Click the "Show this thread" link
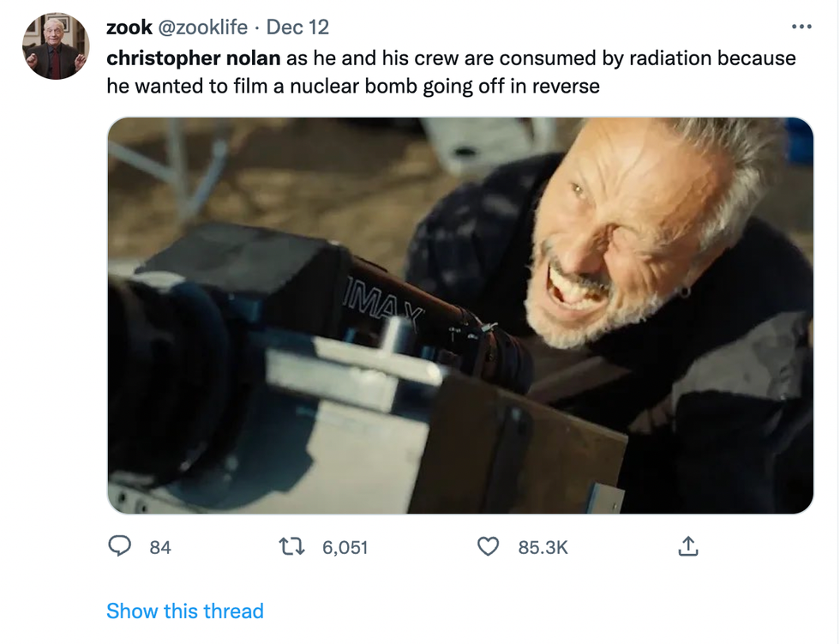Image resolution: width=840 pixels, height=644 pixels. [x=184, y=611]
